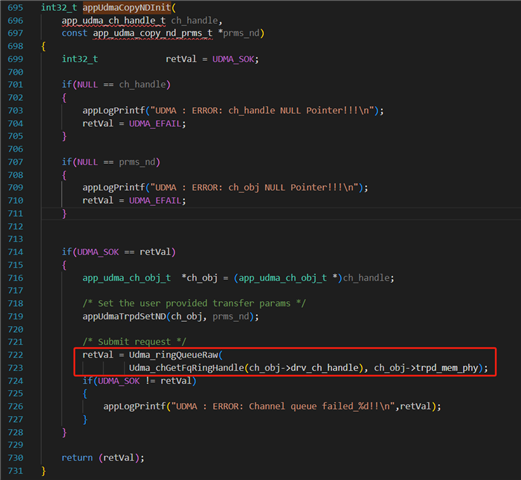Image resolution: width=521 pixels, height=480 pixels.
Task: Click the 'Submit request' comment
Action: tap(135, 342)
